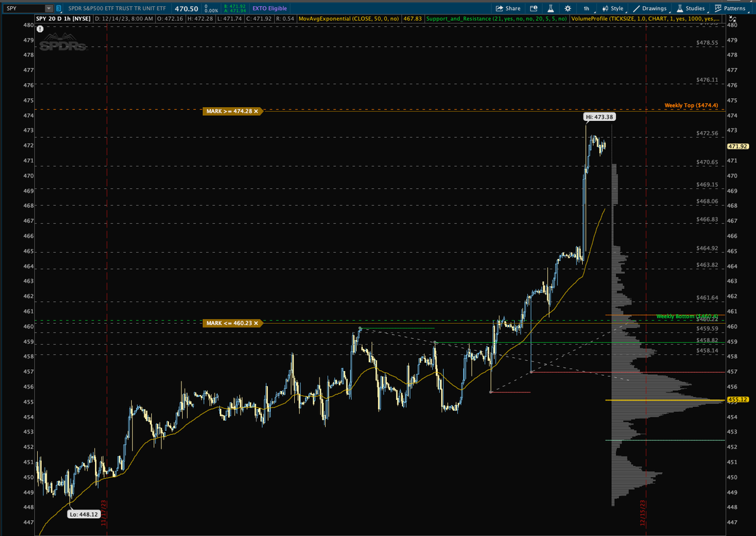
Task: Click the SPY 20 D 1h [NYSE] chart label
Action: (x=64, y=20)
